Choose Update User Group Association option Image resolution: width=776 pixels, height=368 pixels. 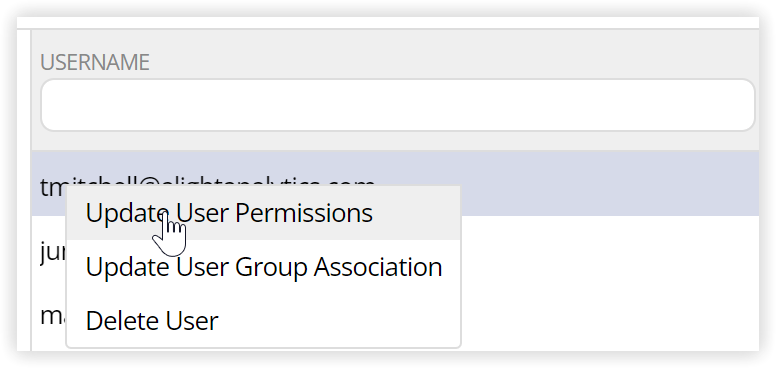[x=263, y=267]
